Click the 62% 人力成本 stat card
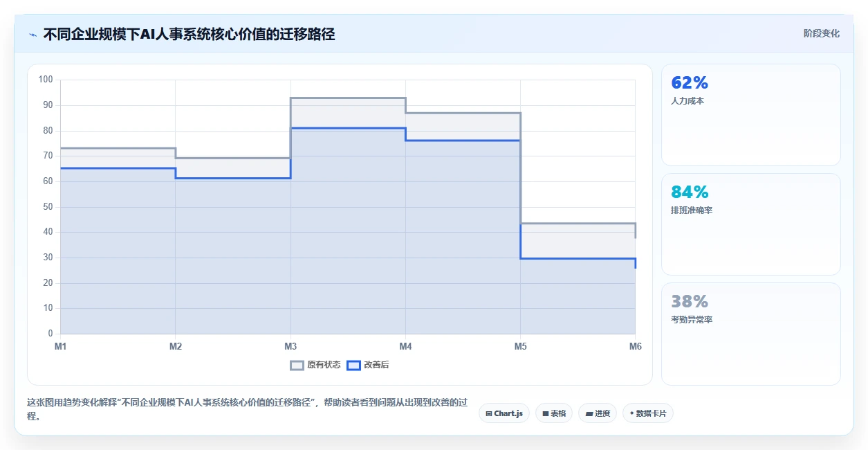 pos(751,115)
